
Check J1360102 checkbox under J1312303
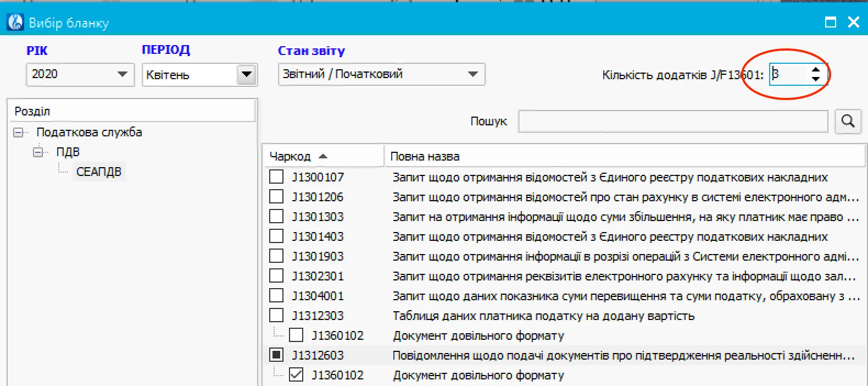[296, 335]
